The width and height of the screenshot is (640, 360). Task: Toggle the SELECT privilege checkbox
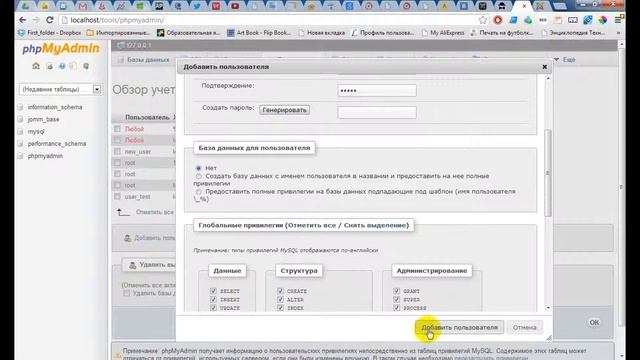tap(213, 291)
